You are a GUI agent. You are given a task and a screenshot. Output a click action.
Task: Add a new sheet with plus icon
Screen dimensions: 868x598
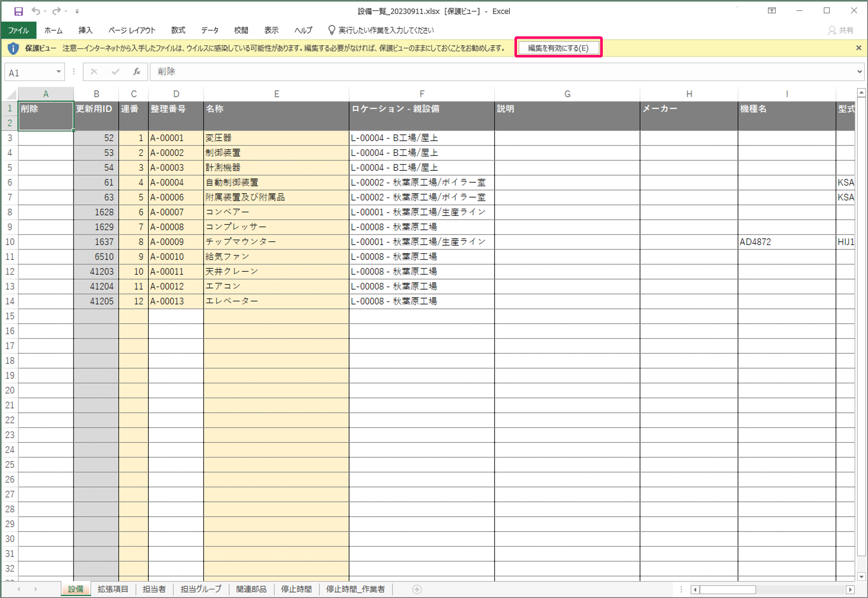click(417, 589)
